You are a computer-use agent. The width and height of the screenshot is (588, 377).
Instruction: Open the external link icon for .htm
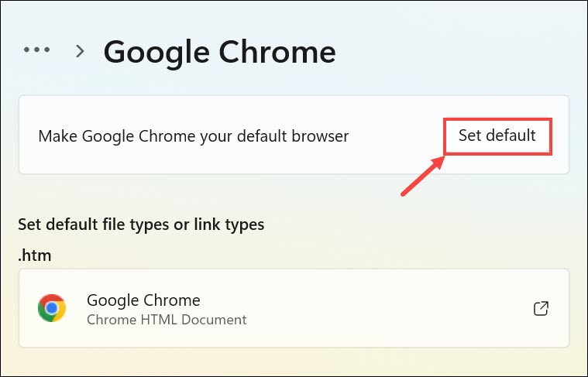click(x=542, y=308)
